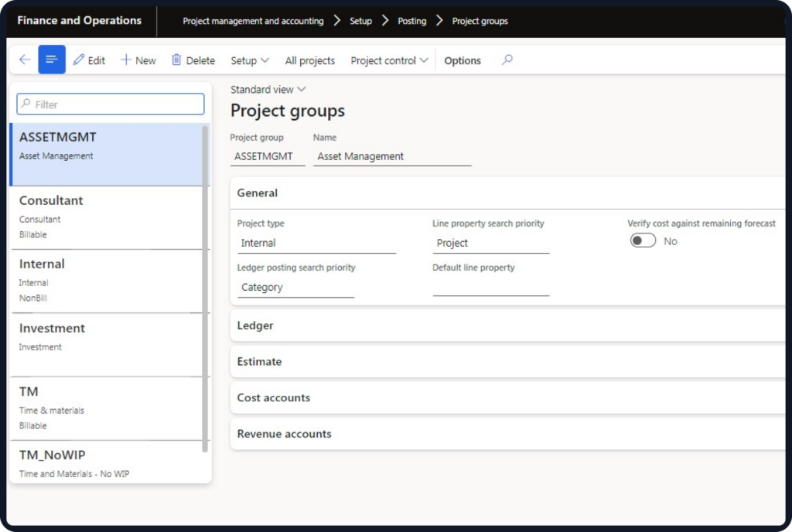
Task: Select the Investment project group
Action: tap(107, 345)
